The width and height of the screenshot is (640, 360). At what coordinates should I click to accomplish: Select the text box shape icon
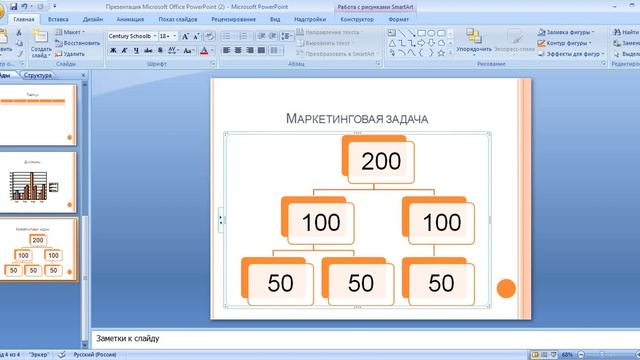point(392,33)
